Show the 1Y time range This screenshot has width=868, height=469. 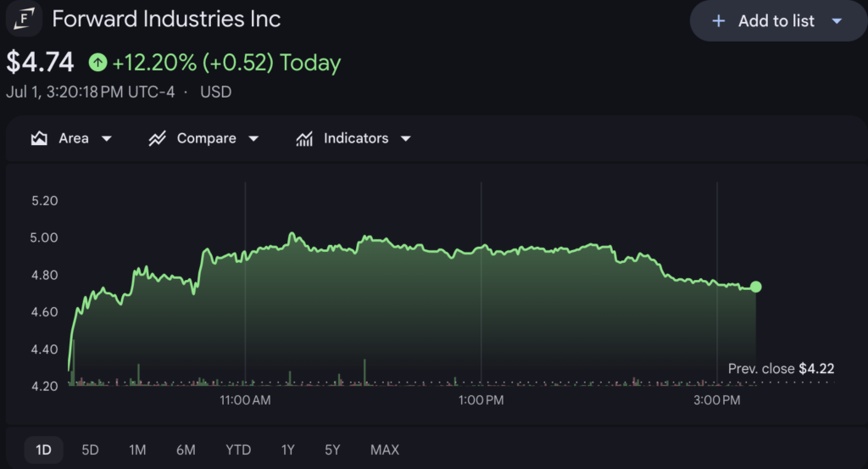pyautogui.click(x=288, y=449)
